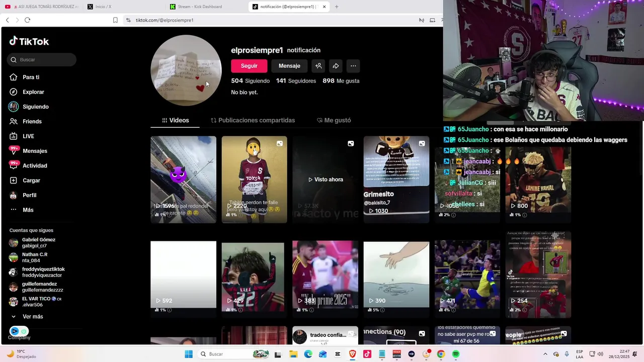Viewport: 644px width, 362px height.
Task: Open the Actividad notifications
Action: click(35, 166)
